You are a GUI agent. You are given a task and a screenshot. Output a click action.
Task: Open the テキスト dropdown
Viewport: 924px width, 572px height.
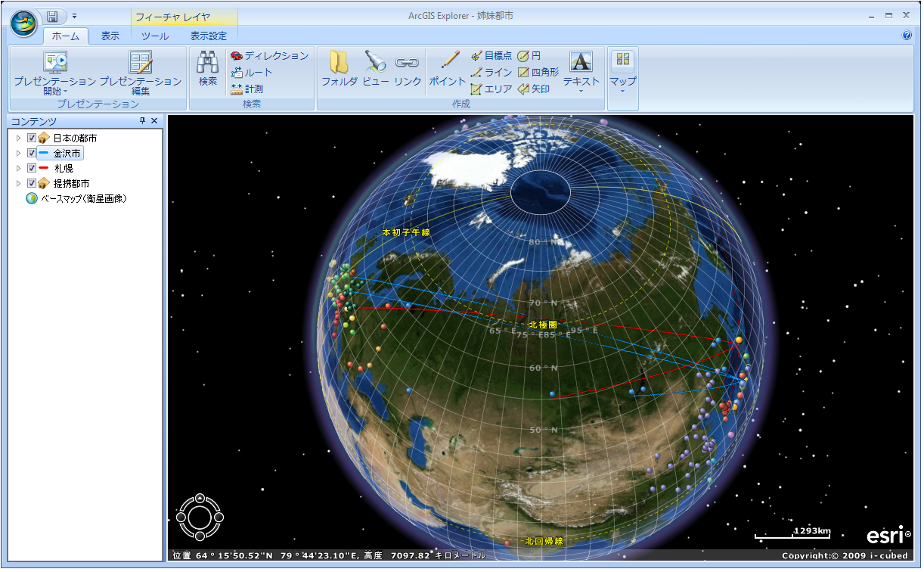[581, 73]
